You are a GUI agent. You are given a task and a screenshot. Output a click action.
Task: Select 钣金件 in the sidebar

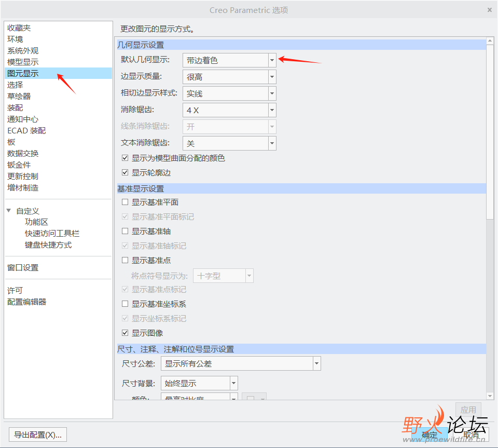(19, 165)
